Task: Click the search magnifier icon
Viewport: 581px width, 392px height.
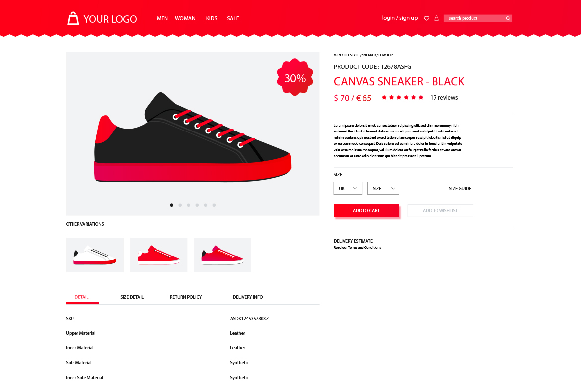Action: tap(508, 18)
